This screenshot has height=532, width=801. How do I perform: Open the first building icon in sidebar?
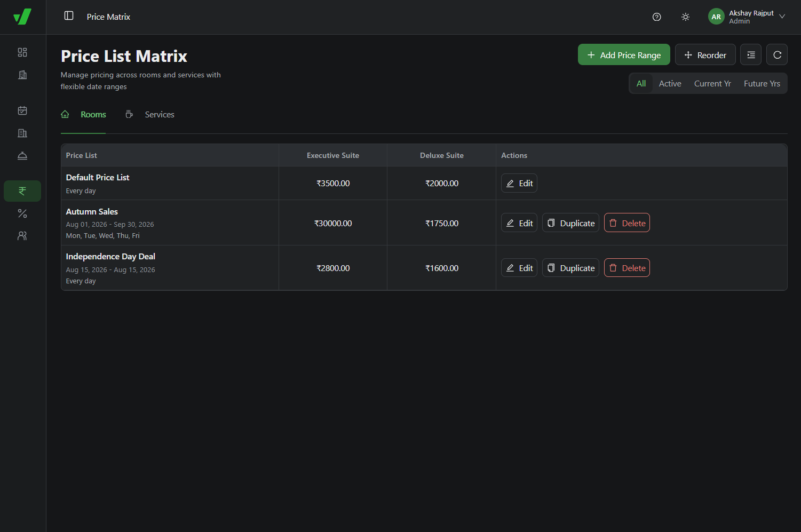click(x=22, y=75)
